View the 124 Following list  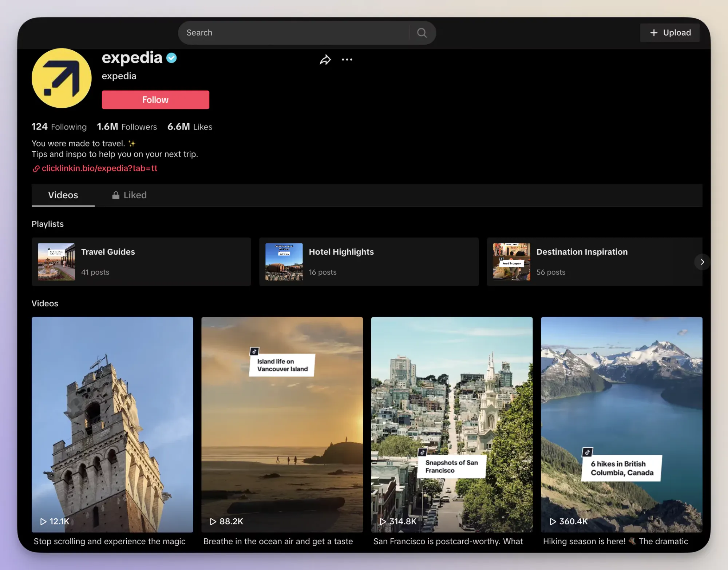click(59, 127)
